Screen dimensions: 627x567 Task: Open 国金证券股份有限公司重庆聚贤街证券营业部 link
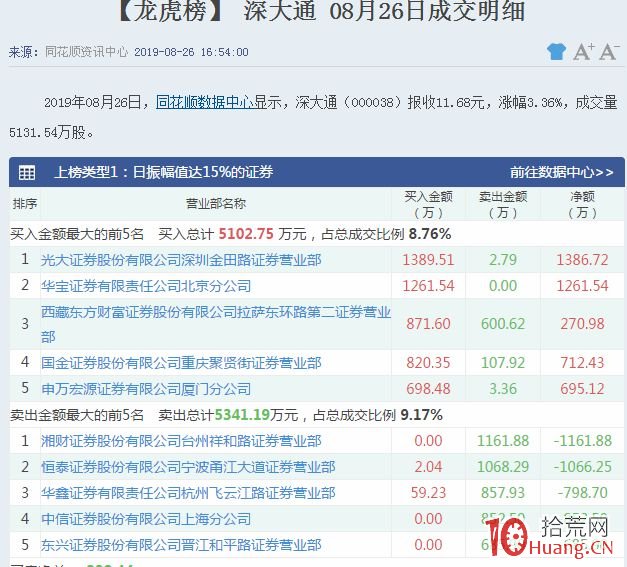(181, 363)
